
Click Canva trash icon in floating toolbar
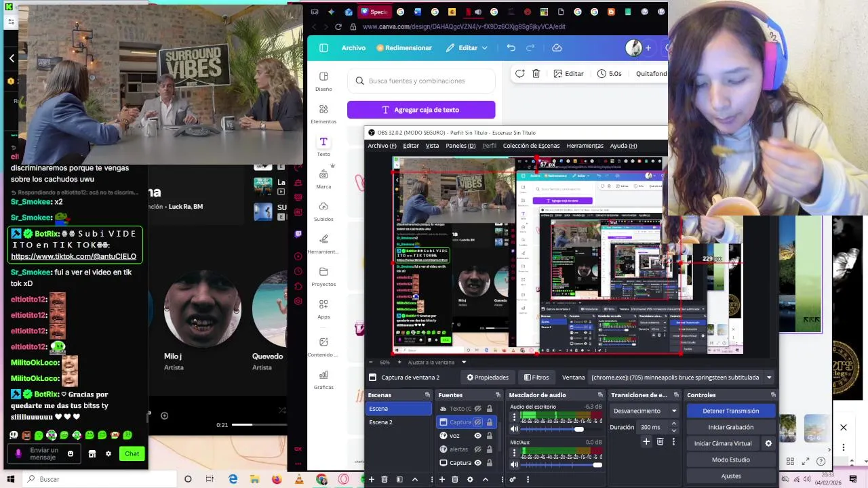[536, 73]
